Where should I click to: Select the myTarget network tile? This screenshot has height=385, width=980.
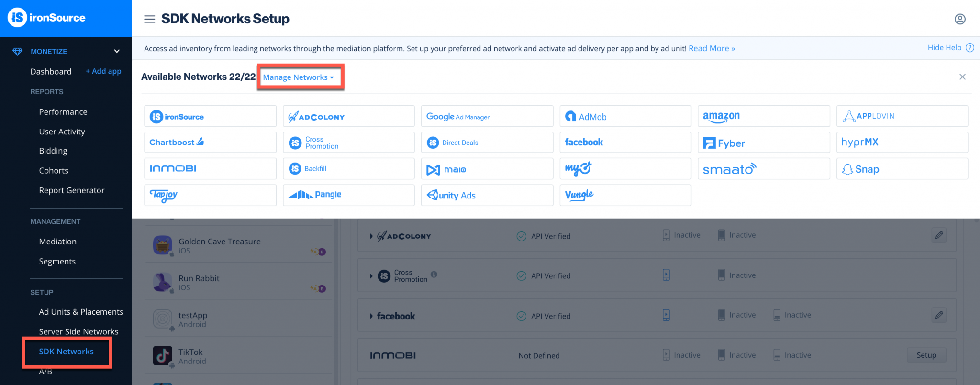[x=625, y=169]
